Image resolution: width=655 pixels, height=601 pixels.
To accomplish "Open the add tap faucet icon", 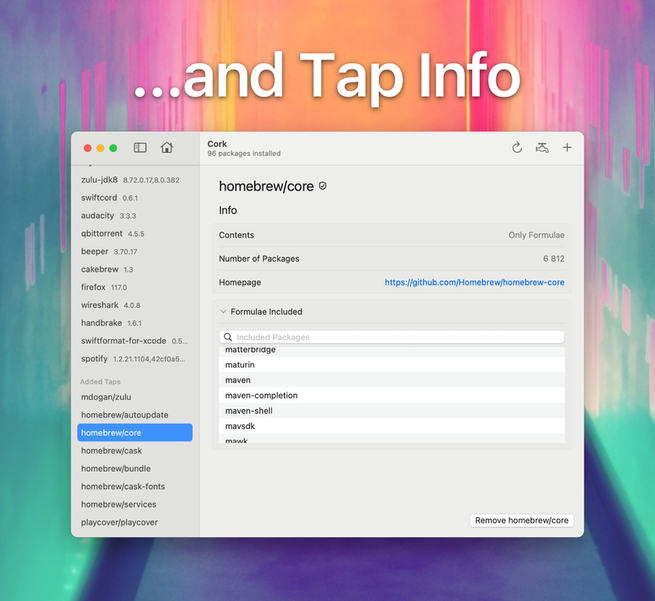I will 542,147.
